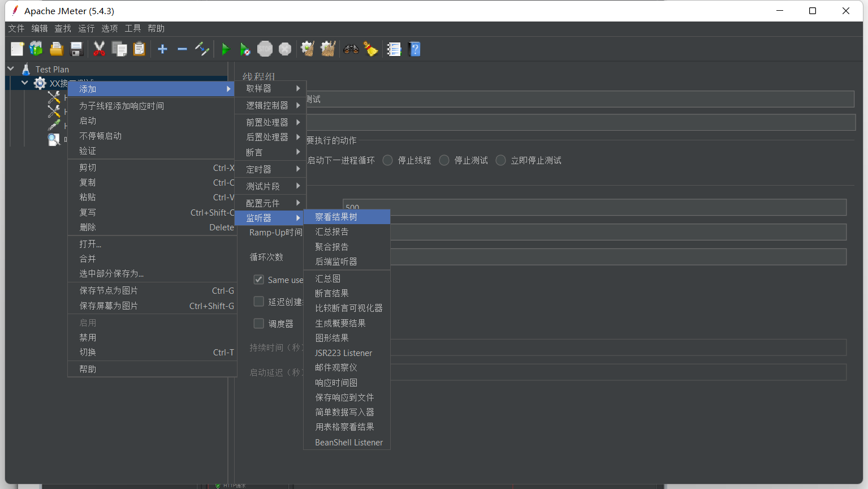
Task: Expand the 后置处理器 submenu
Action: (270, 137)
